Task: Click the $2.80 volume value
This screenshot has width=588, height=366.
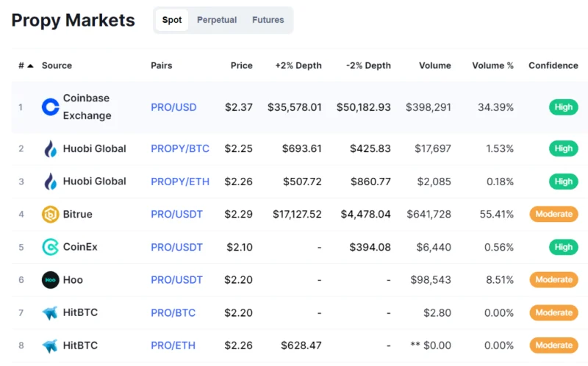Action: pyautogui.click(x=437, y=313)
